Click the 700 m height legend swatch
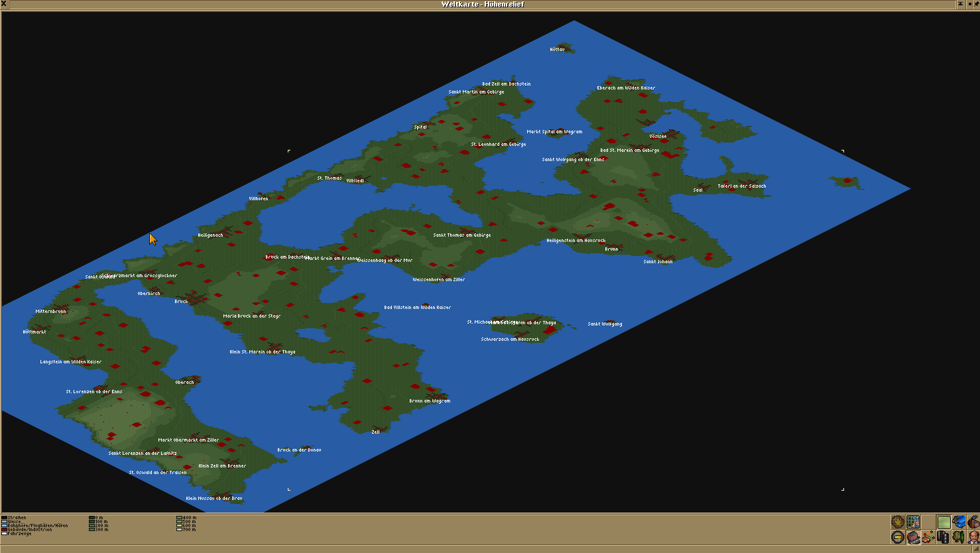Screen dimensions: 980x553 179,530
